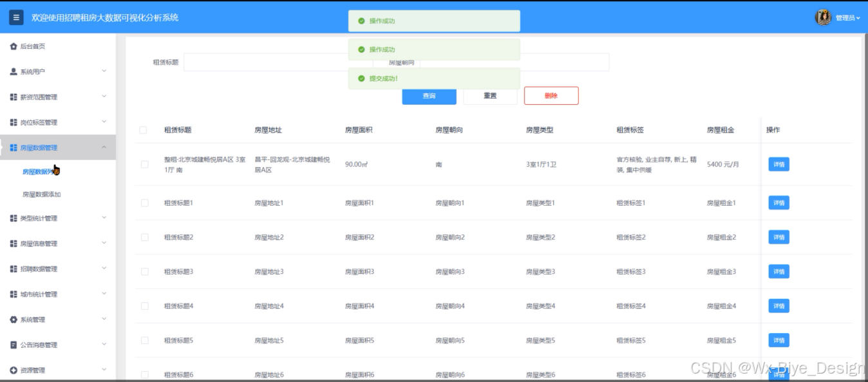Screen dimensions: 868x382
Task: Click the home icon beside 后台首页
Action: (14, 46)
